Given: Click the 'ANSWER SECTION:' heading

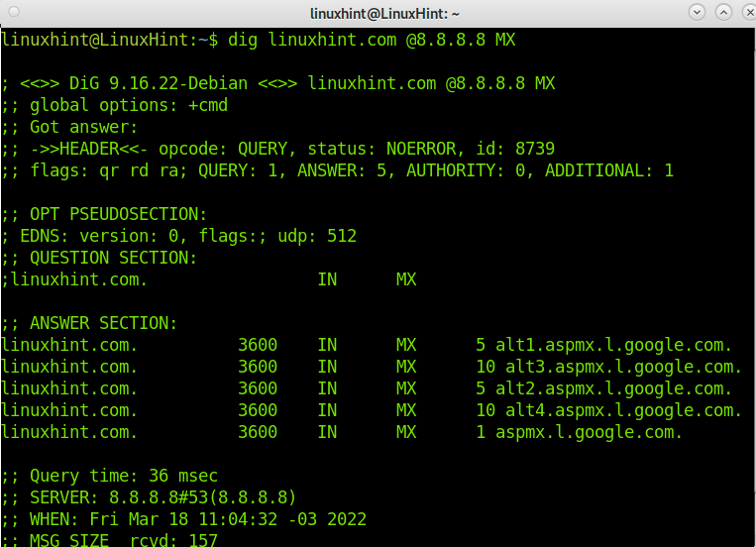Looking at the screenshot, I should 104,323.
